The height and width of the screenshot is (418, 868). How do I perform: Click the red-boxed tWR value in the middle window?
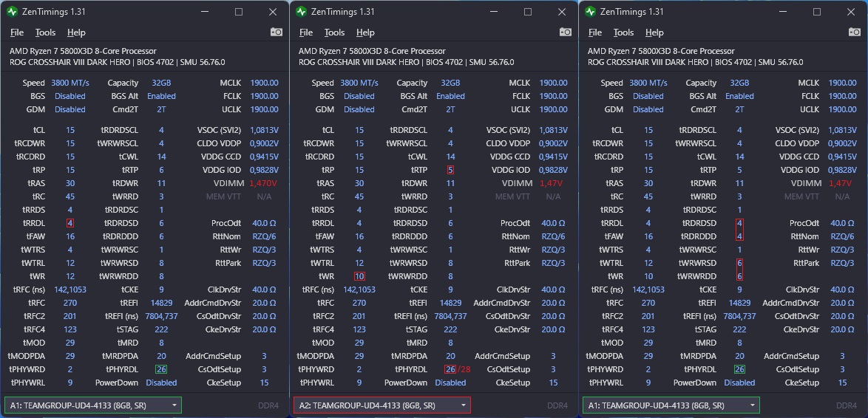pos(359,276)
